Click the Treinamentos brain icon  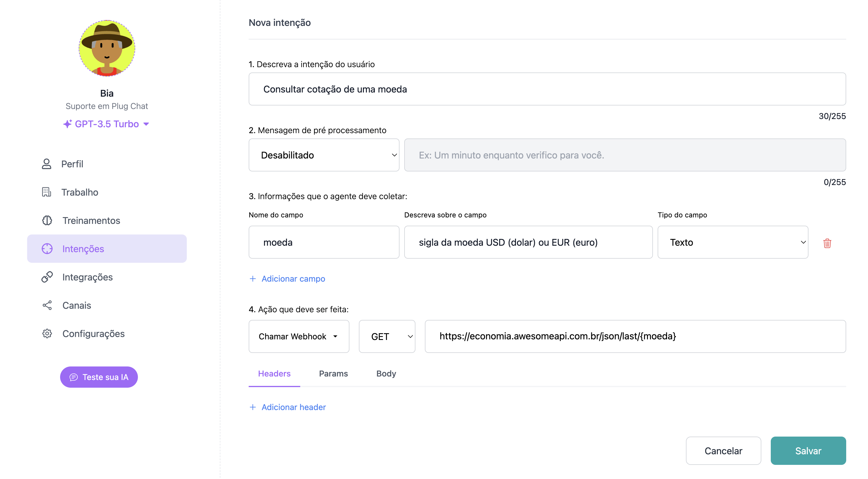coord(47,221)
